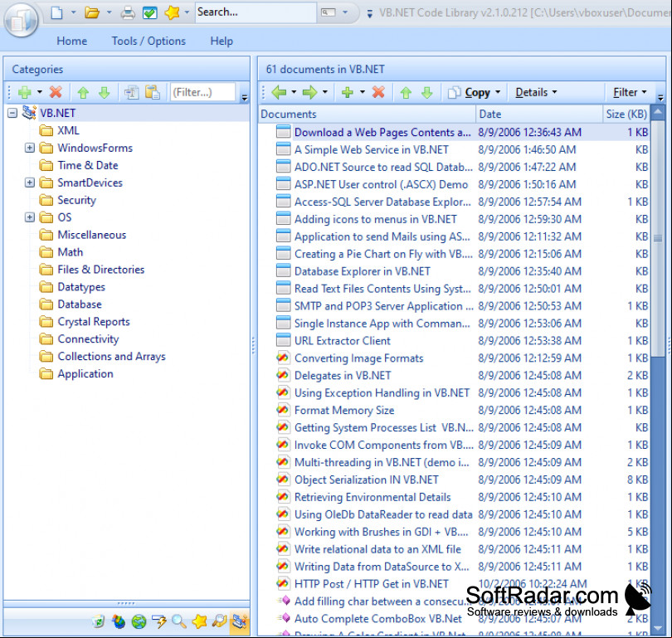Select 'Auto Complete ComboBox VB.Net' document
672x638 pixels.
tap(378, 619)
